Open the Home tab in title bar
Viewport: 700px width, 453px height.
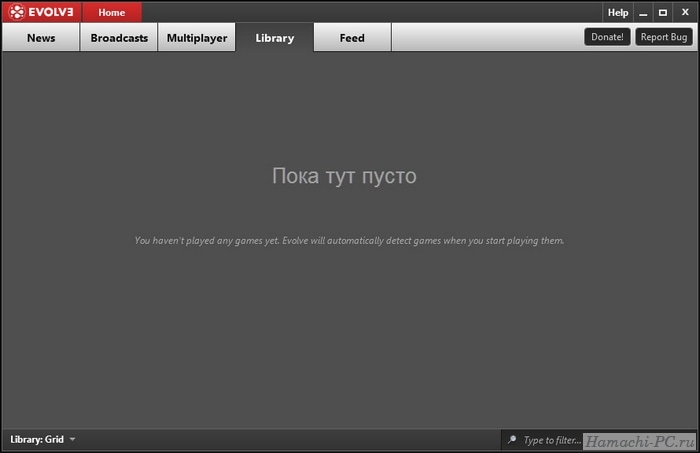pos(112,12)
